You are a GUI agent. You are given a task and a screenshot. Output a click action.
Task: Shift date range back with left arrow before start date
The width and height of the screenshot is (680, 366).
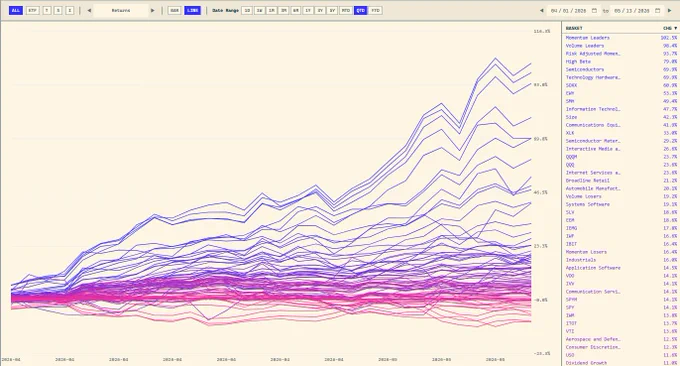tap(541, 10)
